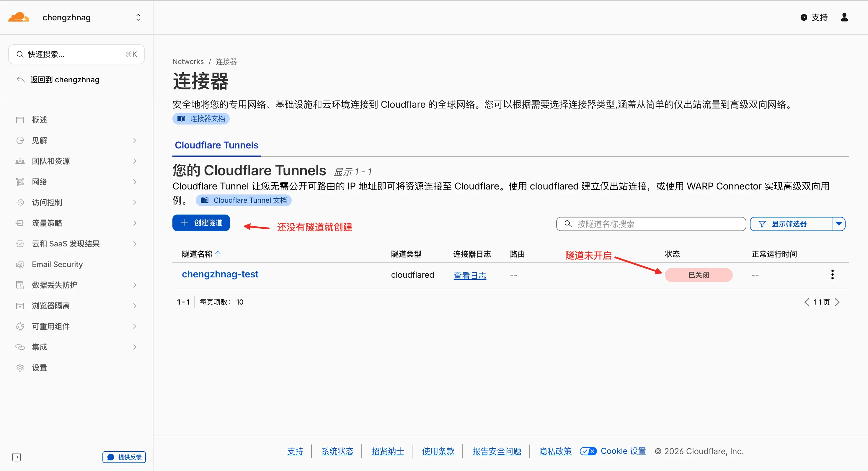Screen dimensions: 868x471
Task: Collapse sidebar using bottom-left panel icon
Action: [x=17, y=457]
